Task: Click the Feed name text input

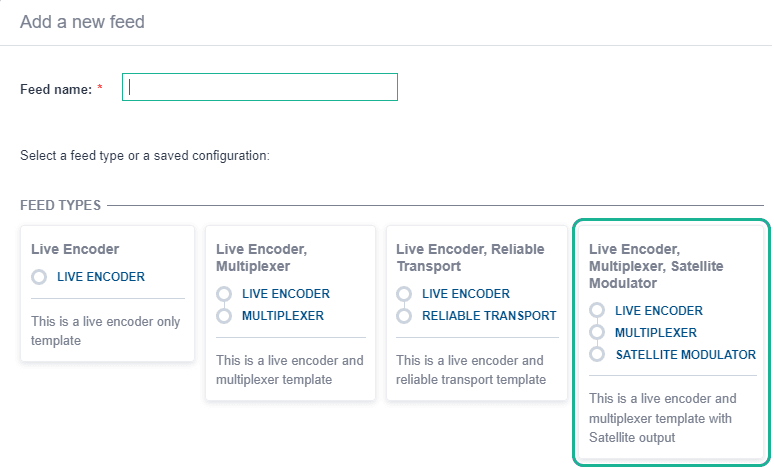Action: pyautogui.click(x=260, y=87)
